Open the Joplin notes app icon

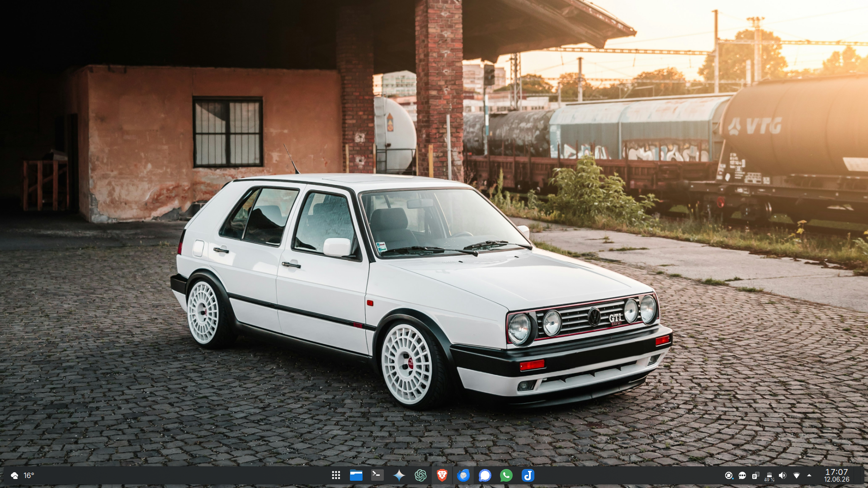[x=528, y=475]
